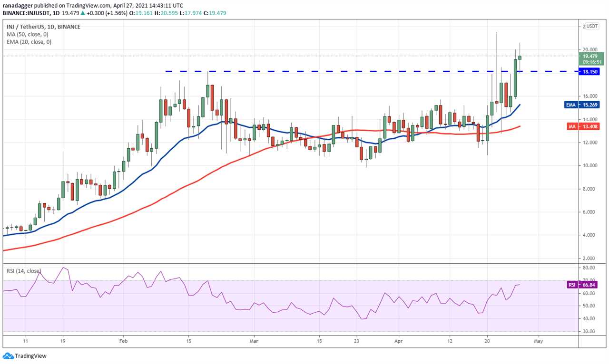Click the dashed blue 18.150 resistance line
Screen dimensions: 609x364
point(373,72)
